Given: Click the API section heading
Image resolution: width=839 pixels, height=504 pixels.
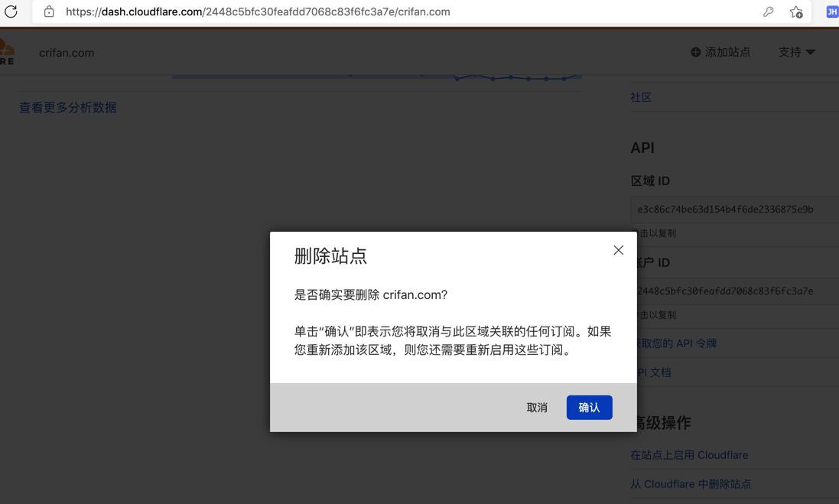Looking at the screenshot, I should click(642, 148).
